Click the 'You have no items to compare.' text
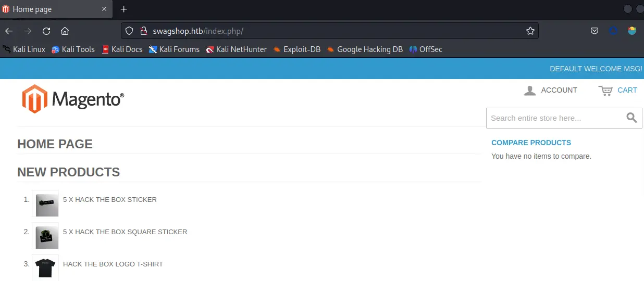Screen dimensions: 644x281 pos(541,156)
